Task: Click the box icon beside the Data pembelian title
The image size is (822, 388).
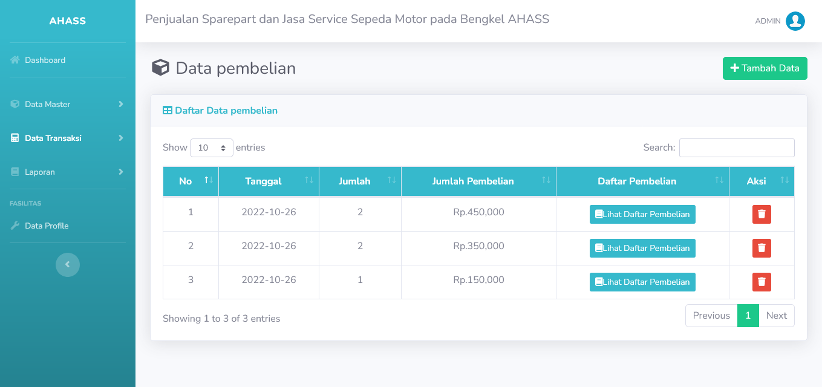Action: 160,68
